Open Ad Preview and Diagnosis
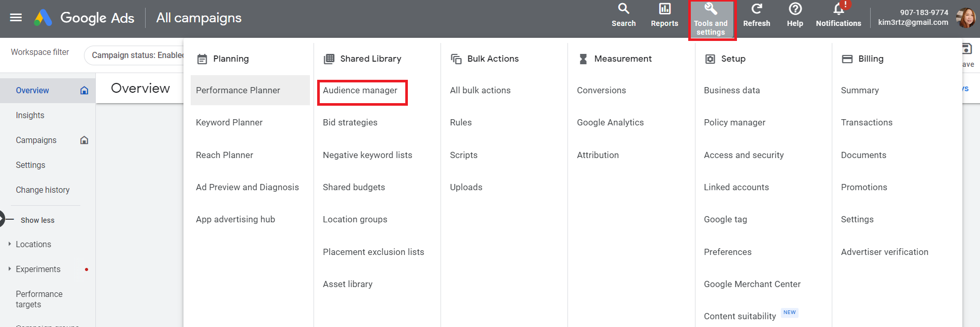 pos(247,187)
